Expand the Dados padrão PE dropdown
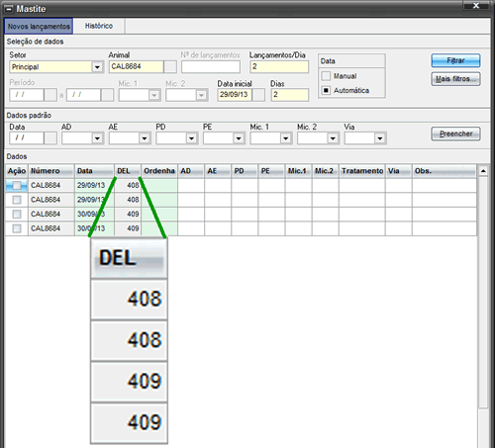The image size is (495, 448). [239, 138]
